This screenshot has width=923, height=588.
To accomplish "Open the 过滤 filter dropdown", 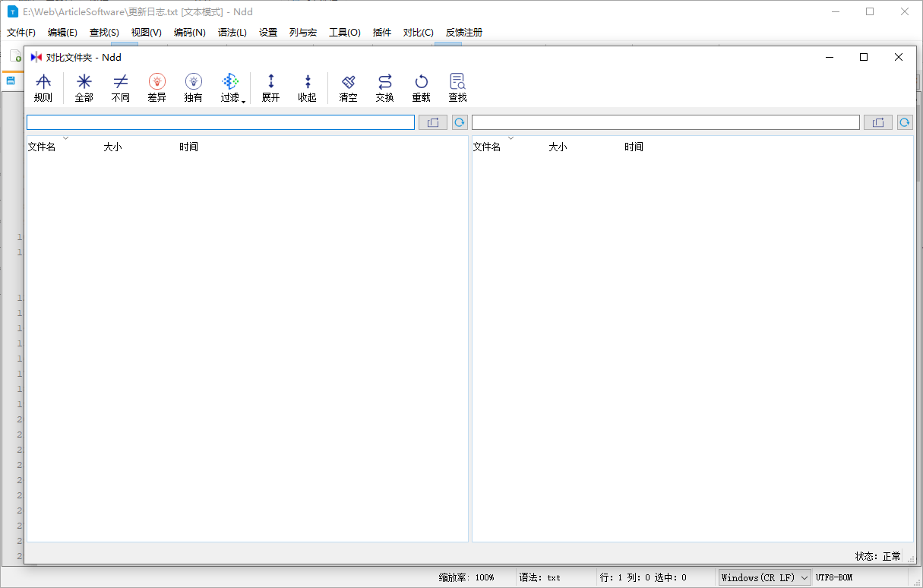I will (232, 87).
